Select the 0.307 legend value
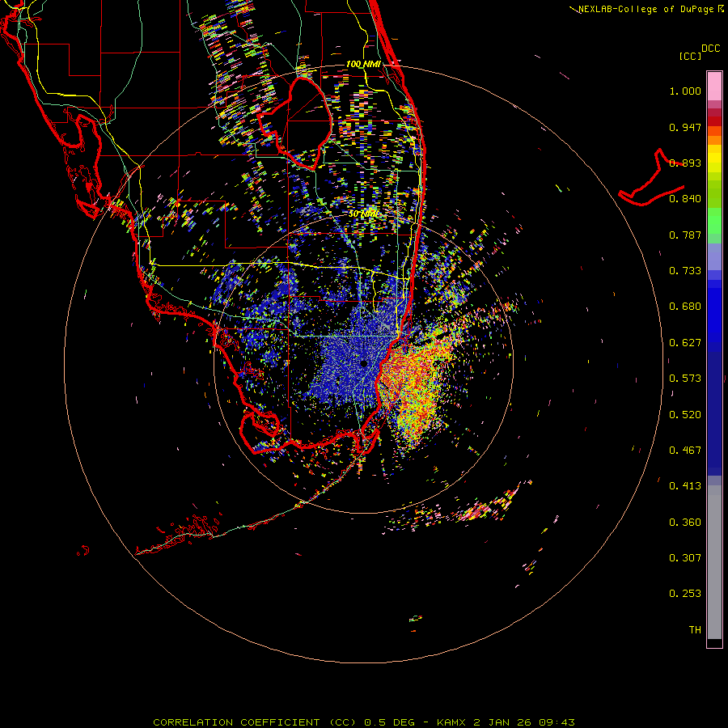Viewport: 728px width, 728px height. tap(685, 558)
